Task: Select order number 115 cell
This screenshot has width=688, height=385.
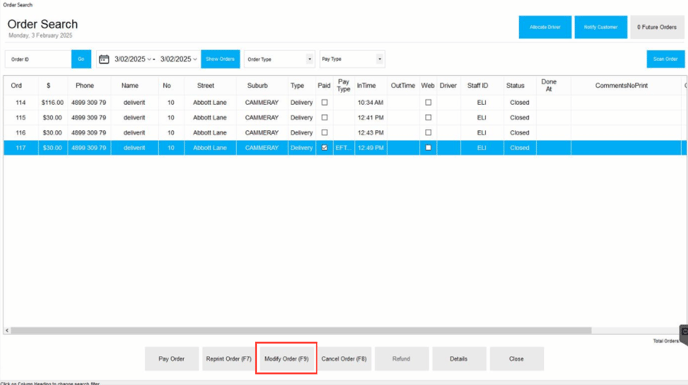Action: 21,118
